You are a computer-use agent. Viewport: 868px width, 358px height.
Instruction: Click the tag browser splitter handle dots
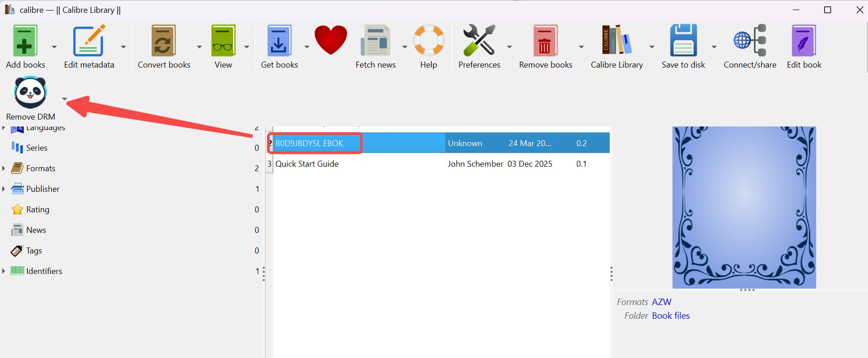coord(264,274)
